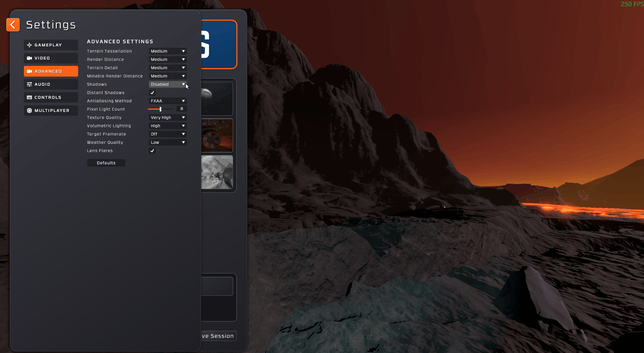Click the Audio sliders icon

pos(30,84)
